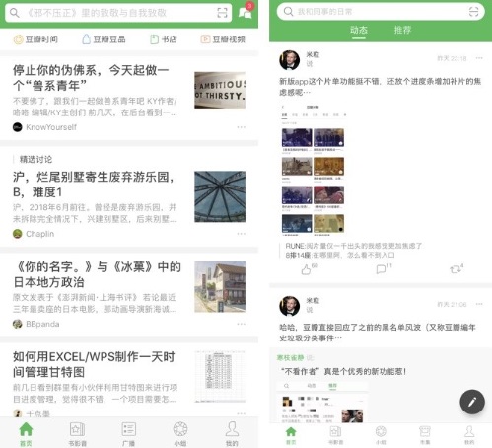Like 米粒's post about 片单 feature
Screen dimensions: 492x448
pyautogui.click(x=309, y=269)
